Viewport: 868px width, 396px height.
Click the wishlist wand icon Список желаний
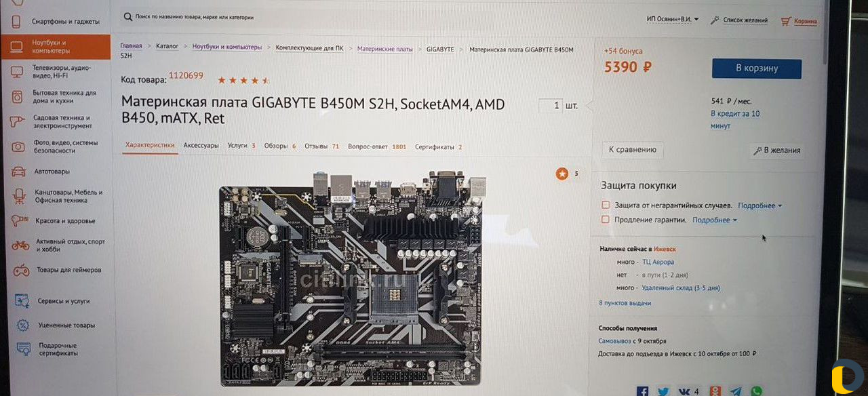(x=714, y=20)
